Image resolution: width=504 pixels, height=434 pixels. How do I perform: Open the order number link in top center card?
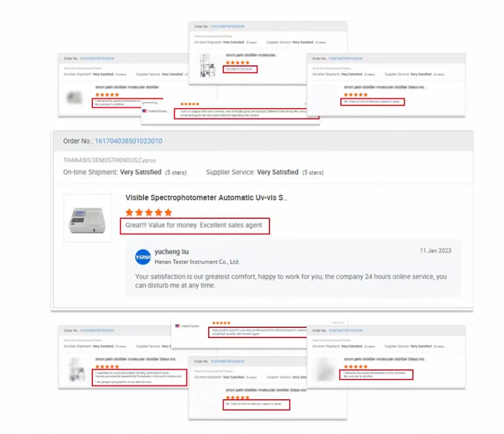[227, 26]
